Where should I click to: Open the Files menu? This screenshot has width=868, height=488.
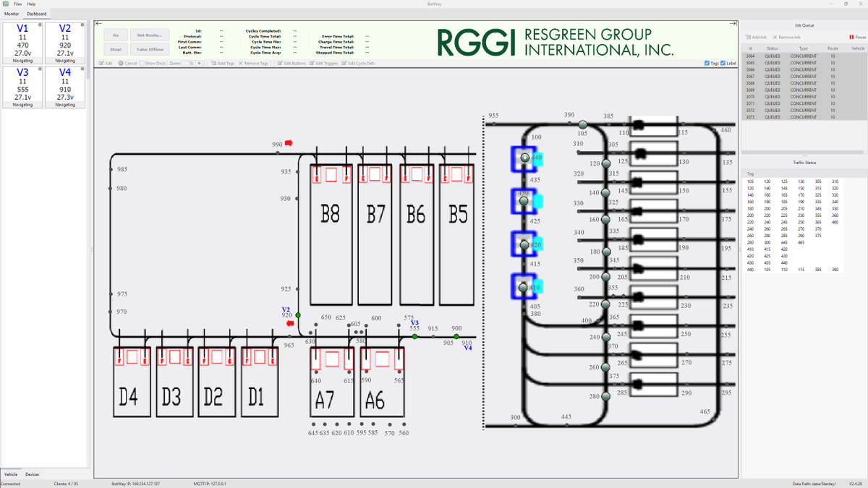coord(17,4)
